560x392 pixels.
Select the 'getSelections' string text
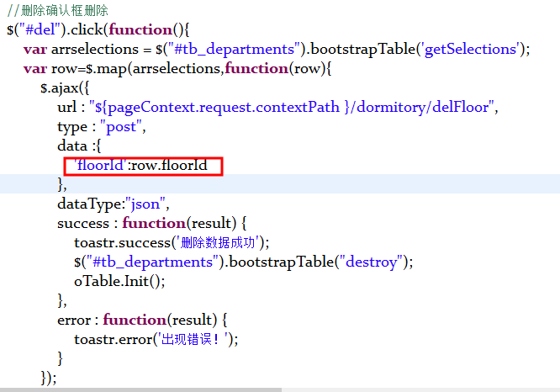click(470, 49)
